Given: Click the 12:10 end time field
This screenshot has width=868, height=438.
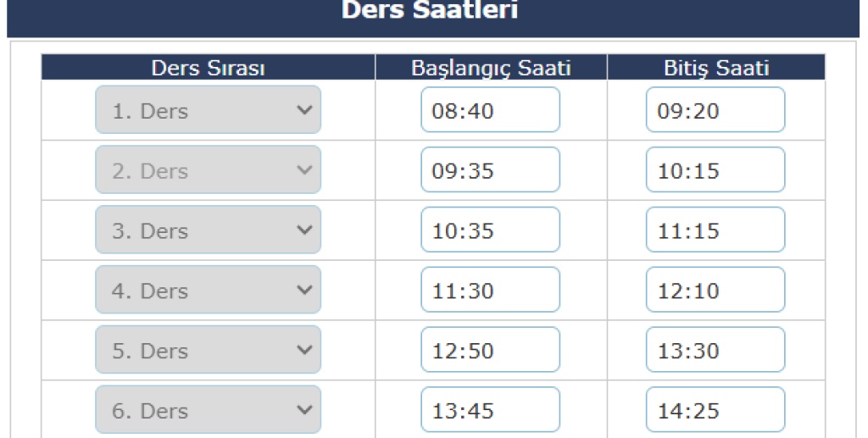Looking at the screenshot, I should click(x=715, y=291).
